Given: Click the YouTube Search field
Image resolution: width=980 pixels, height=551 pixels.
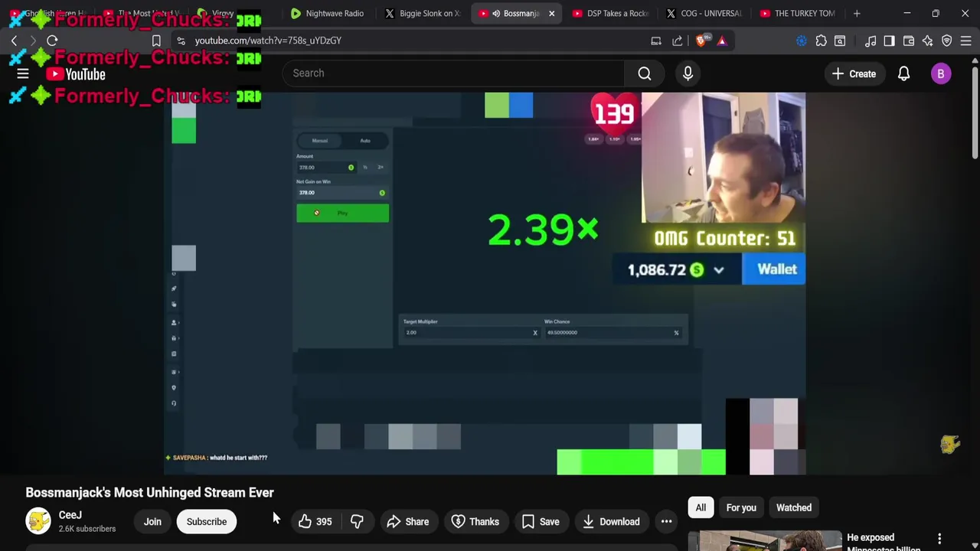Looking at the screenshot, I should 453,73.
